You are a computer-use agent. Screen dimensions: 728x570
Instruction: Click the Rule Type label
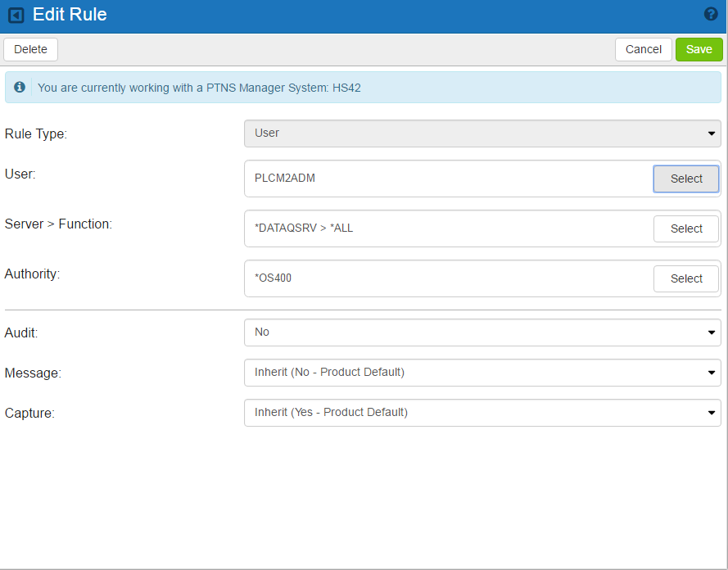coord(36,133)
